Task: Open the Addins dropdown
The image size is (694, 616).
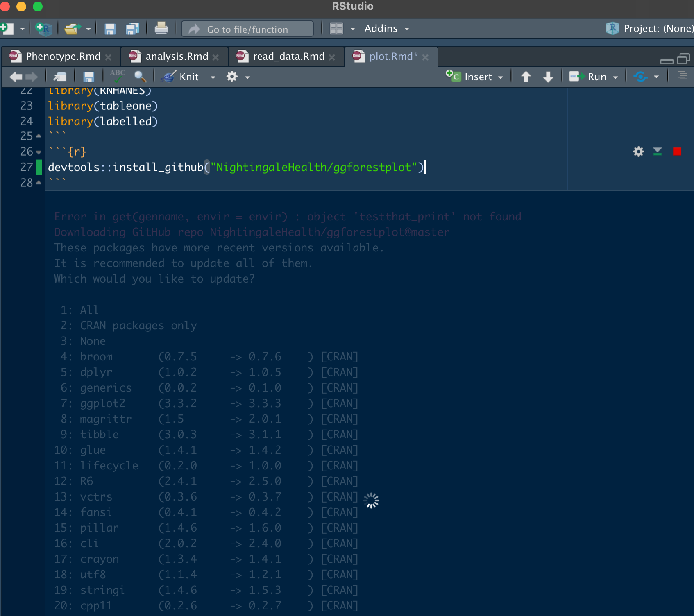Action: 386,28
